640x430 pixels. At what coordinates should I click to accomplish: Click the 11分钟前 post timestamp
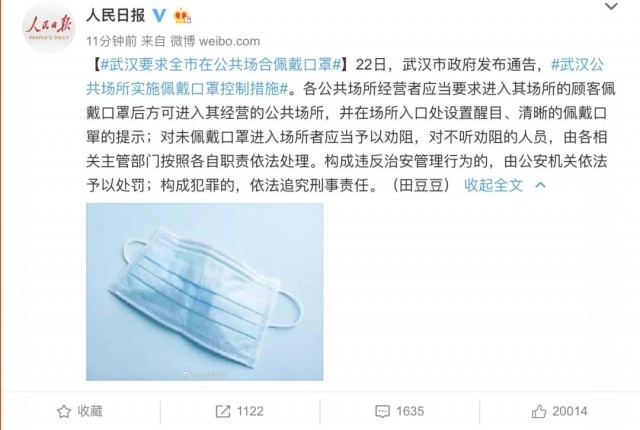coord(111,41)
